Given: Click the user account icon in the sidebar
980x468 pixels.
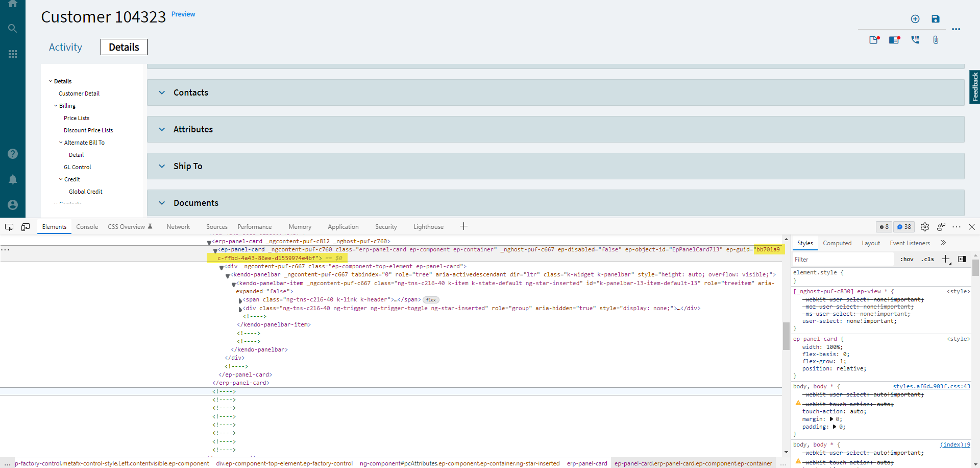Looking at the screenshot, I should click(13, 205).
